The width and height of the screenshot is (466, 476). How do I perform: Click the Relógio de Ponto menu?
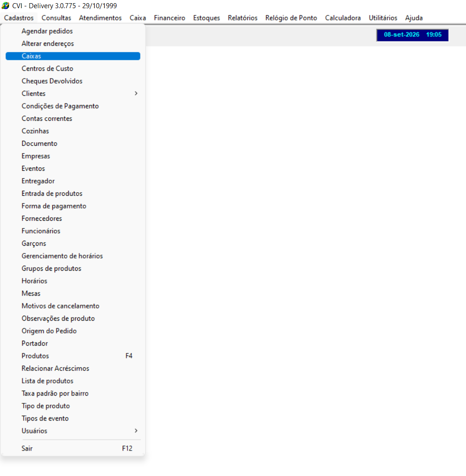pyautogui.click(x=291, y=18)
